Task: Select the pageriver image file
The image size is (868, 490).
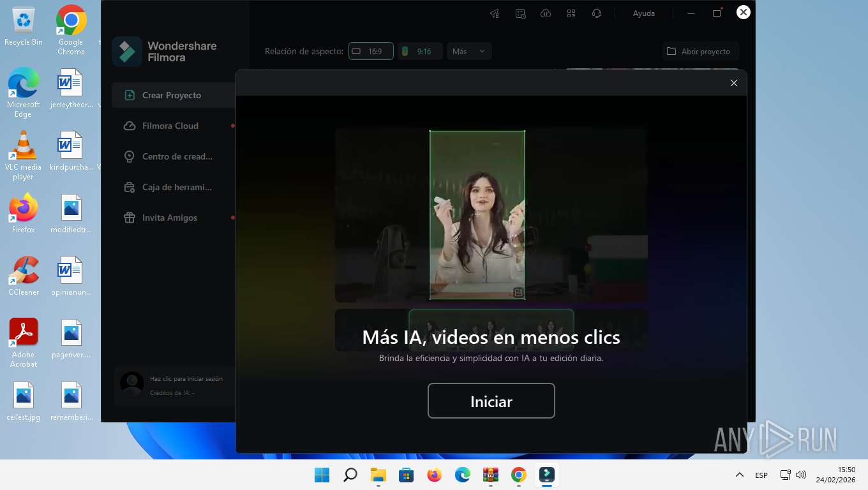Action: click(71, 339)
